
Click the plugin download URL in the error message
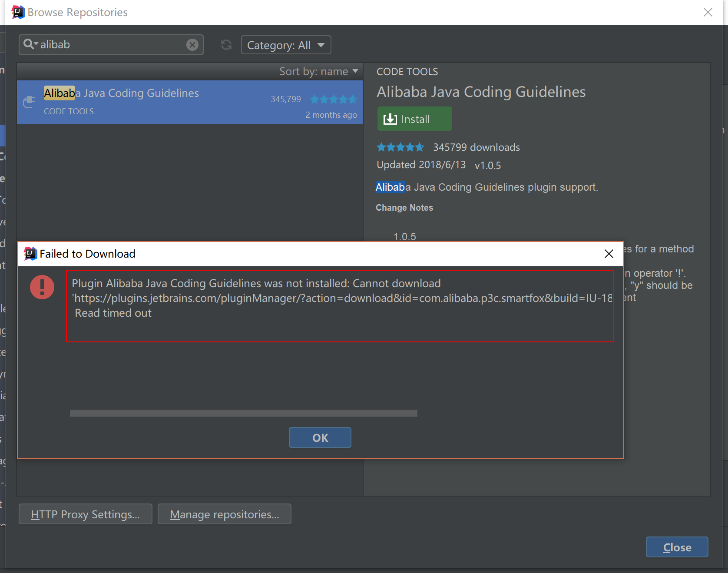[342, 298]
